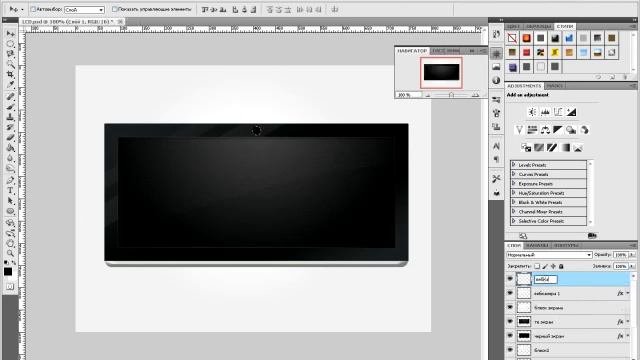The image size is (640, 360).
Task: Switch to the КОНТУРЫ tab
Action: [x=566, y=245]
